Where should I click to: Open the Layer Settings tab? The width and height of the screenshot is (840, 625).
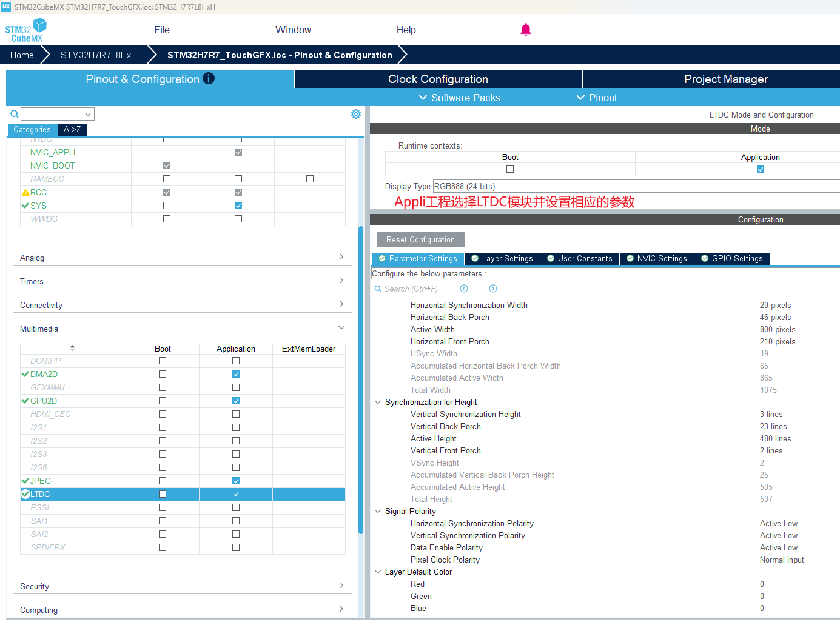pos(502,258)
